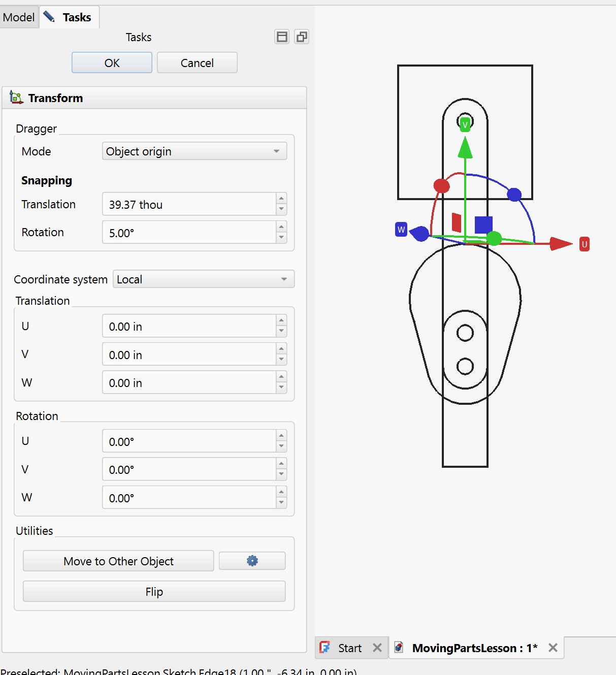Click the Rotation W input field
The height and width of the screenshot is (675, 616).
tap(189, 498)
